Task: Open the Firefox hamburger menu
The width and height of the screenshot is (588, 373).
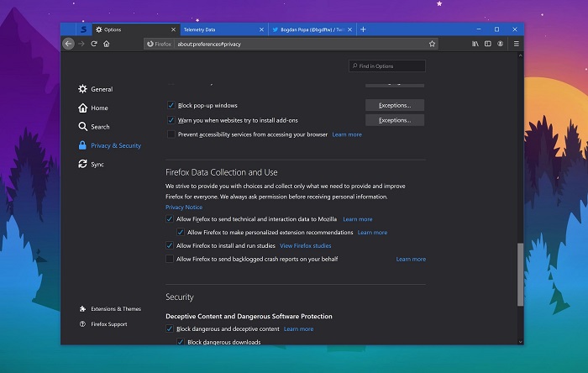Action: [516, 44]
